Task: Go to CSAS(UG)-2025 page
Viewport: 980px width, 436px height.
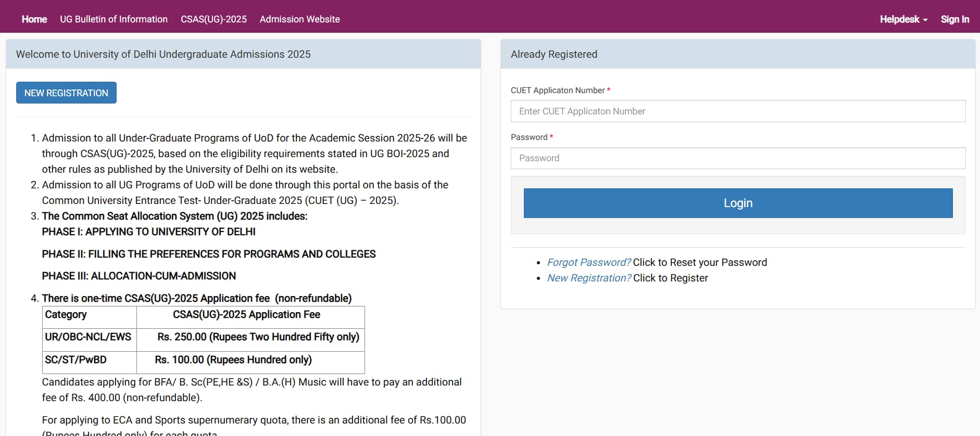Action: [213, 19]
